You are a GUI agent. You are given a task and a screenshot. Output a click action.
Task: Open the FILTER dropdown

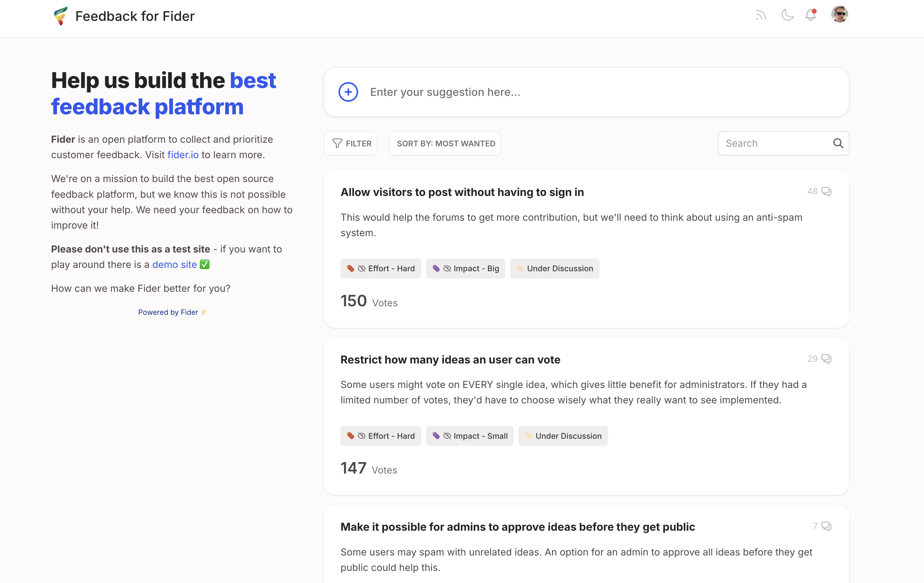[350, 144]
